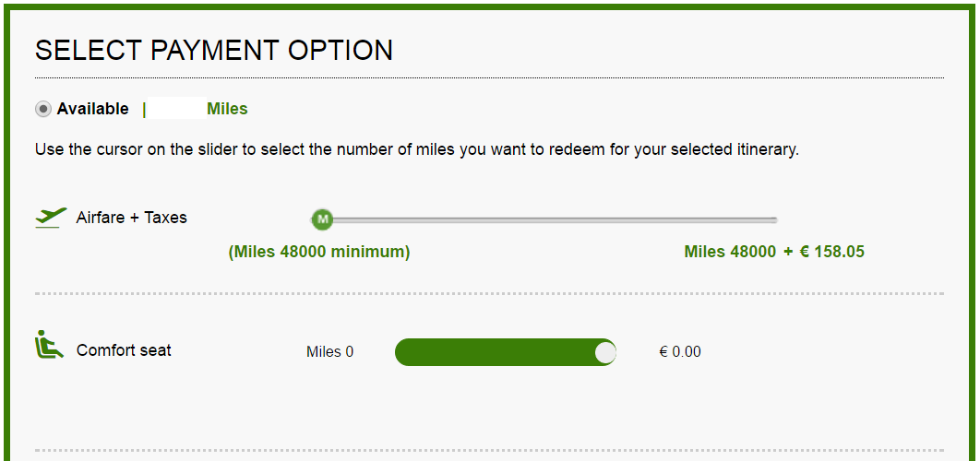This screenshot has width=980, height=461.
Task: Click the green Miles text after the balance
Action: click(x=227, y=109)
